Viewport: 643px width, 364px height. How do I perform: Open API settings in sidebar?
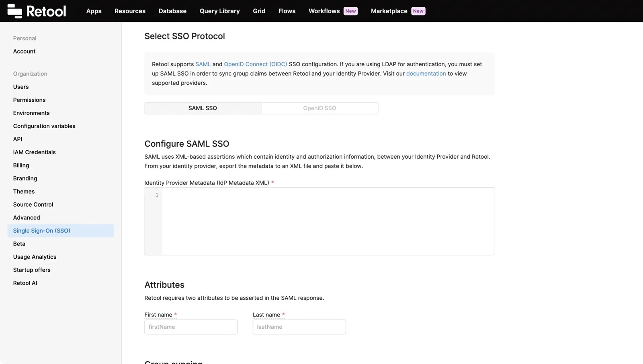[18, 139]
